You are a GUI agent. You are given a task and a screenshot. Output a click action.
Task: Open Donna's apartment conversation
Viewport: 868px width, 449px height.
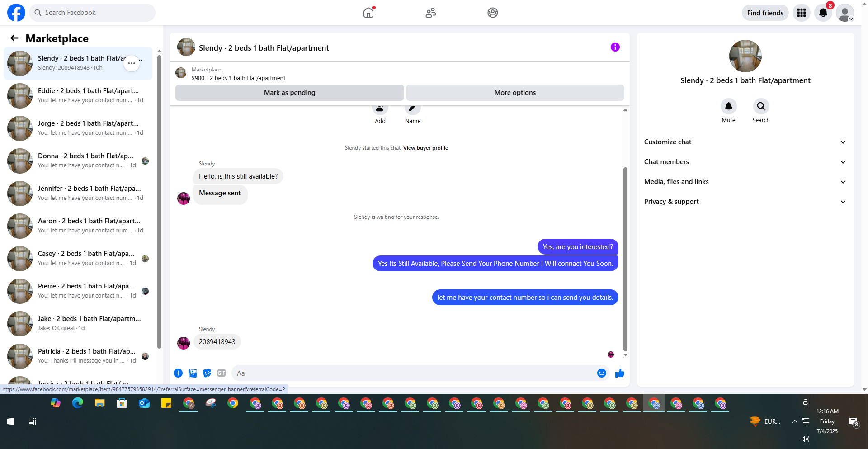(78, 161)
